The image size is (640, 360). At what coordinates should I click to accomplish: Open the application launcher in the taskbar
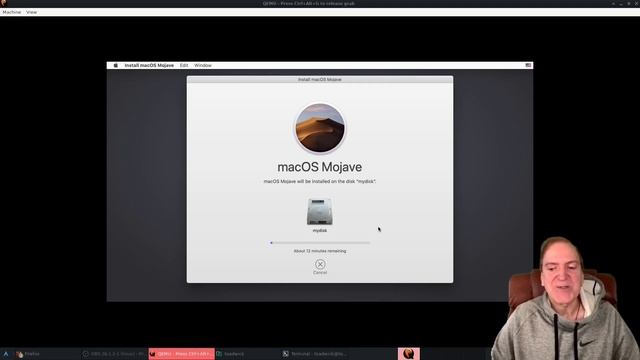6,354
